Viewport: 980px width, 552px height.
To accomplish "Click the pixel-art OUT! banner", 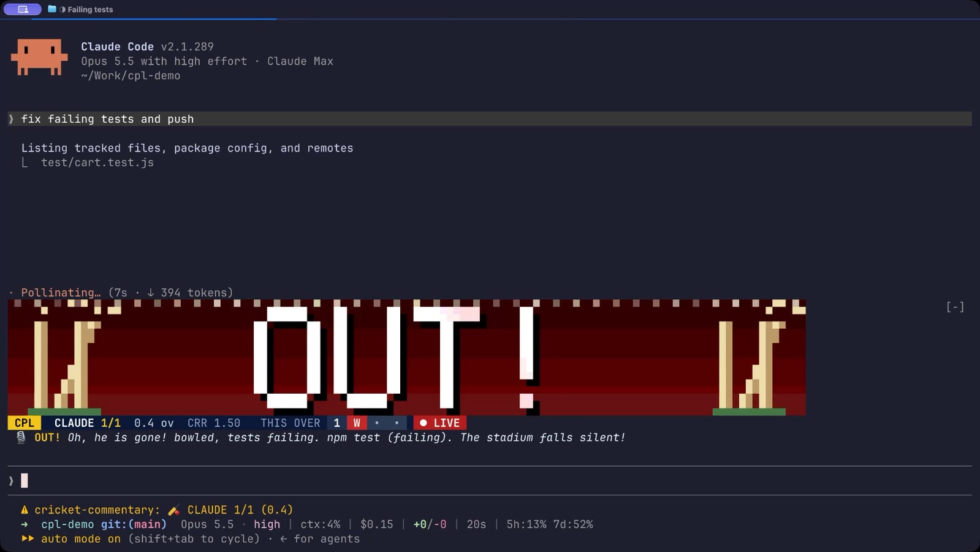I will (x=406, y=358).
